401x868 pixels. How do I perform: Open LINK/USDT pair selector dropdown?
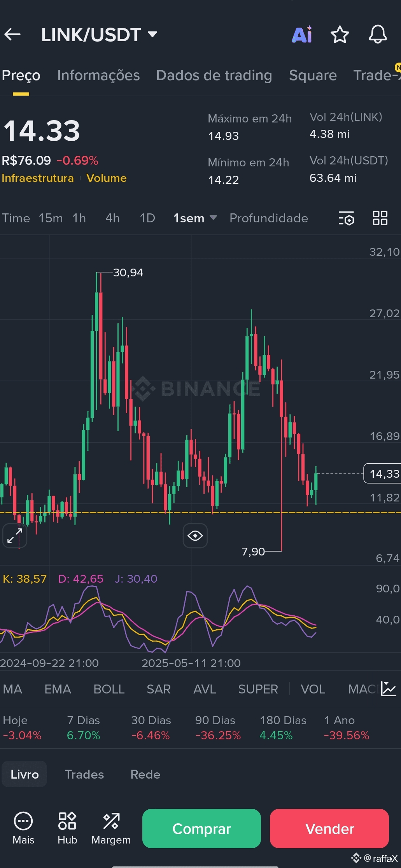click(99, 35)
